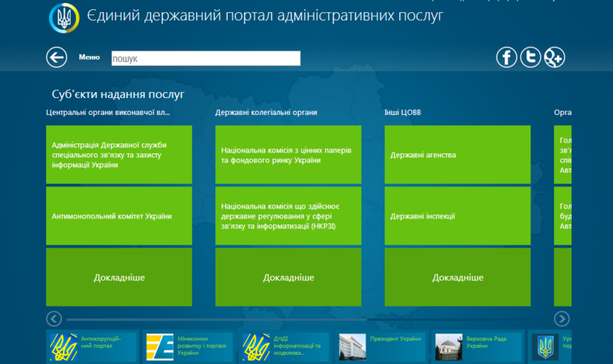Screen dimensions: 613x364
Task: Click Докладніше under Центральні органи виконавчої влади
Action: [x=120, y=277]
